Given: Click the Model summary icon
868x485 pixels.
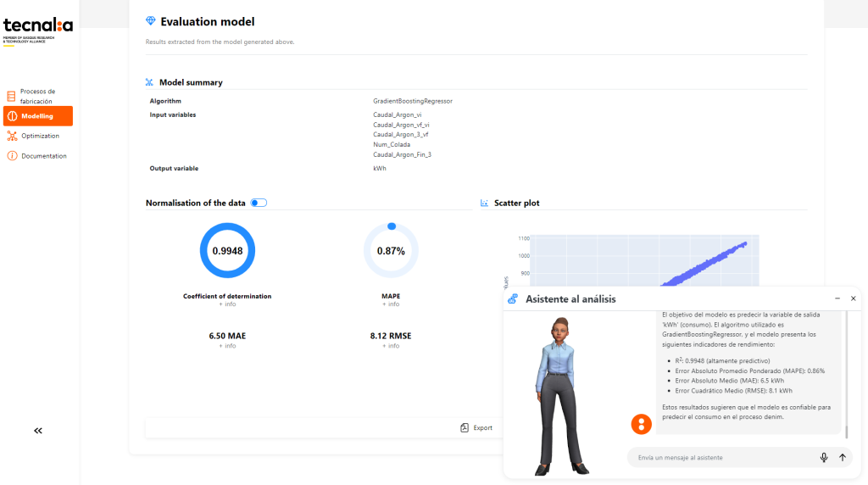Looking at the screenshot, I should pos(149,82).
